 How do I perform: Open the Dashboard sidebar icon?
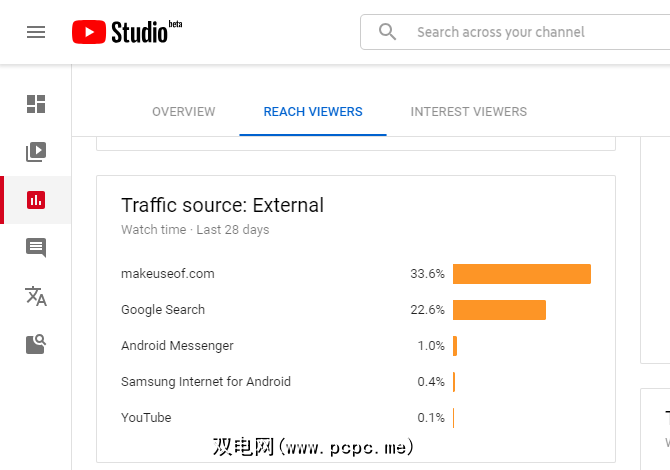pyautogui.click(x=36, y=104)
